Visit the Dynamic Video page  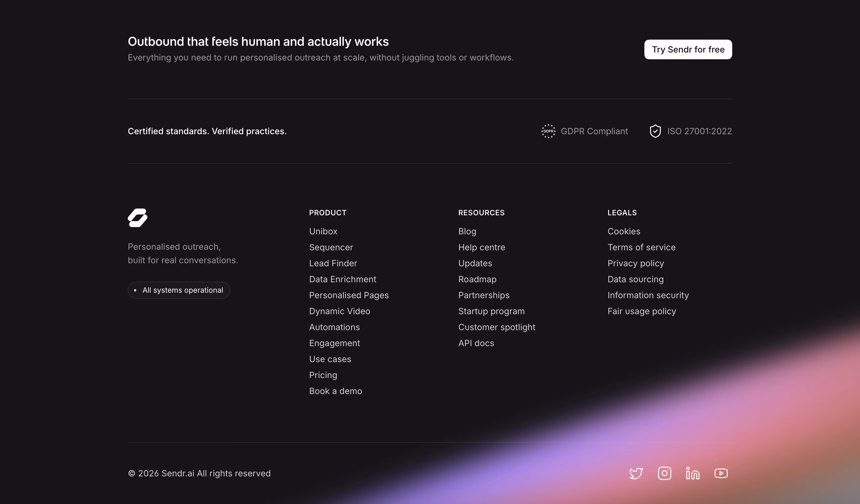[x=340, y=311]
